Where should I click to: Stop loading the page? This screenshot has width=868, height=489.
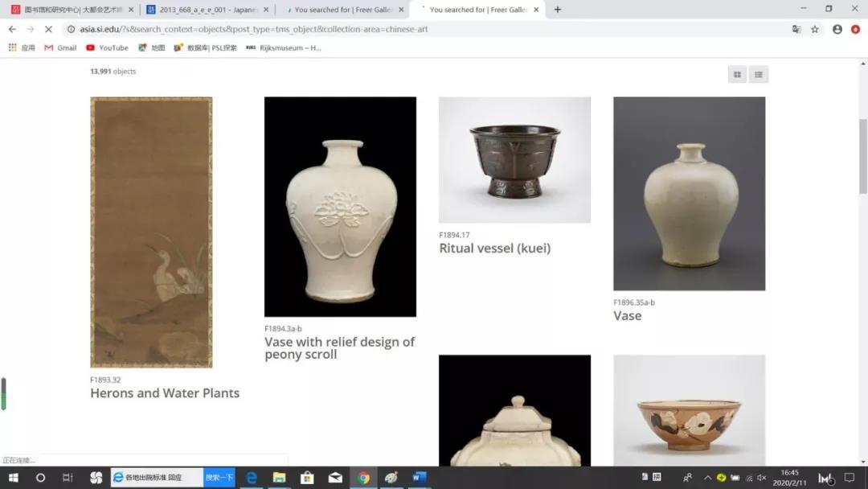48,29
